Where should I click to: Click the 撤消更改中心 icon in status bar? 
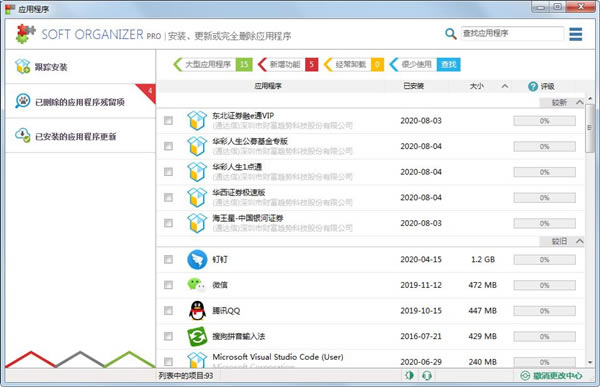point(525,376)
